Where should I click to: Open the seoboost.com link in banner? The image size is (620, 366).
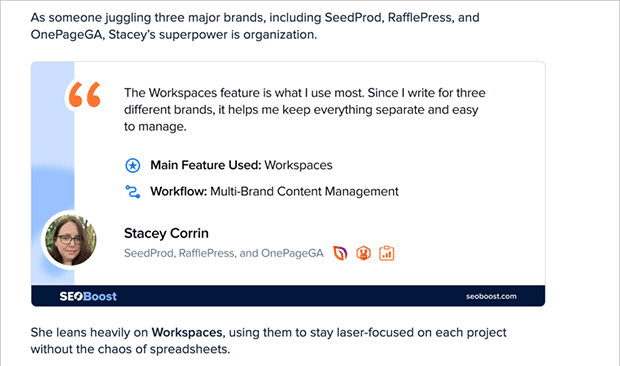pyautogui.click(x=491, y=296)
